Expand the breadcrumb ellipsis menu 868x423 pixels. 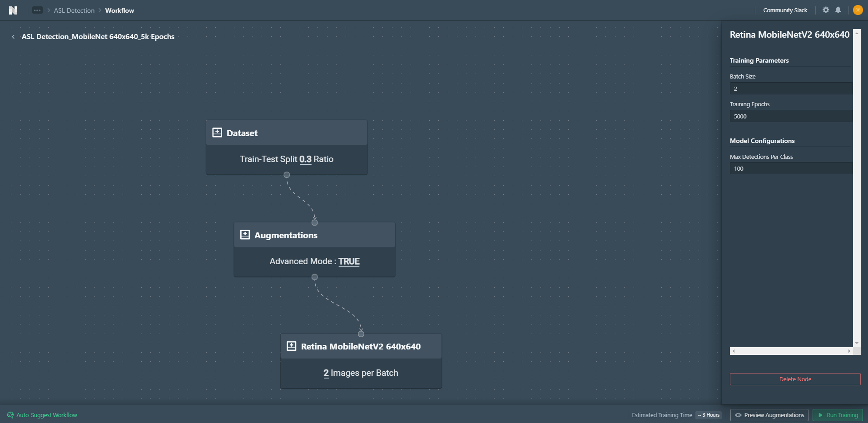[37, 10]
